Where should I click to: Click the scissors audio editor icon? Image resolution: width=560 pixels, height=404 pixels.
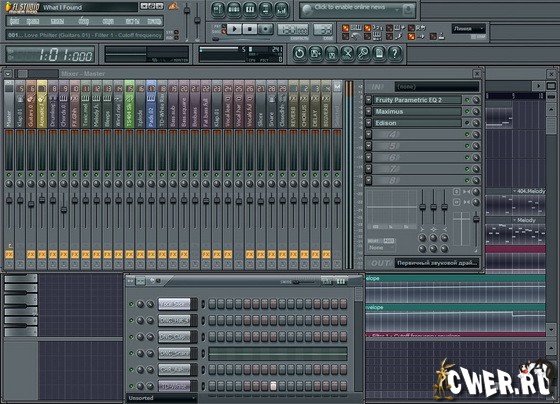pos(347,54)
